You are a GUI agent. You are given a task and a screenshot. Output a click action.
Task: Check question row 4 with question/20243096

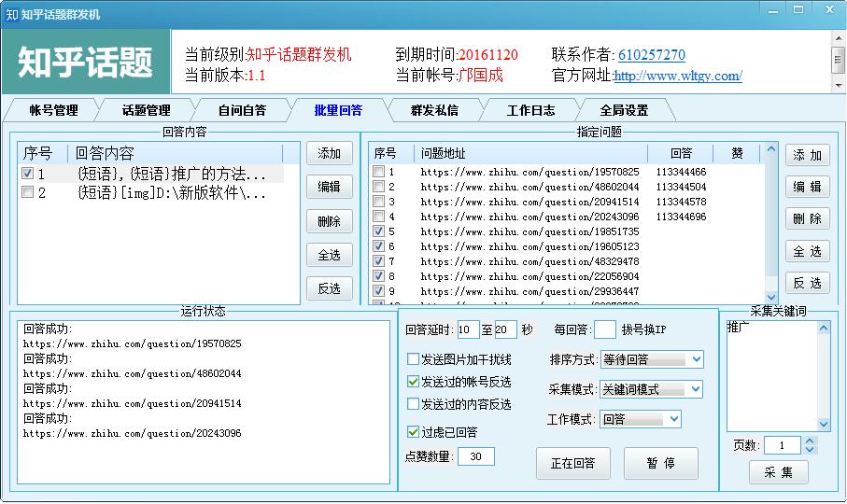click(378, 217)
